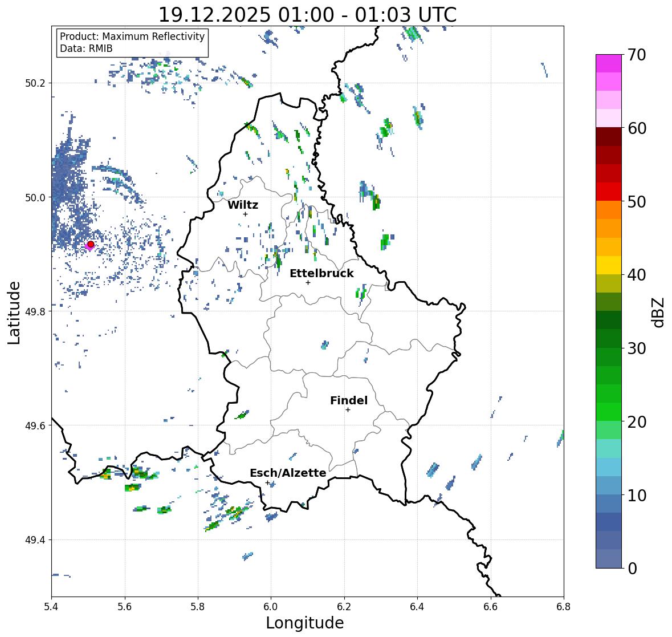Click the Product: Maximum Reflectivity text

coord(132,36)
